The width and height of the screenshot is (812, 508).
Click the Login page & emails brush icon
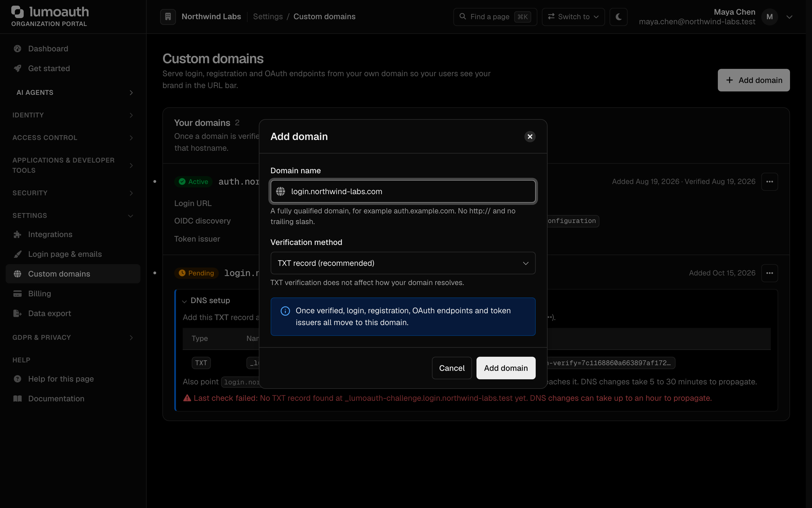coord(17,254)
